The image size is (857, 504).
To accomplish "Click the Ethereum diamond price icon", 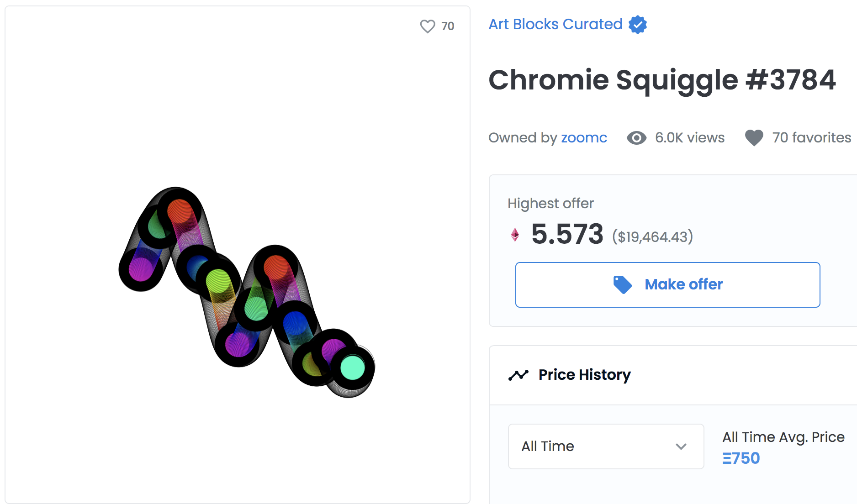I will [x=515, y=235].
